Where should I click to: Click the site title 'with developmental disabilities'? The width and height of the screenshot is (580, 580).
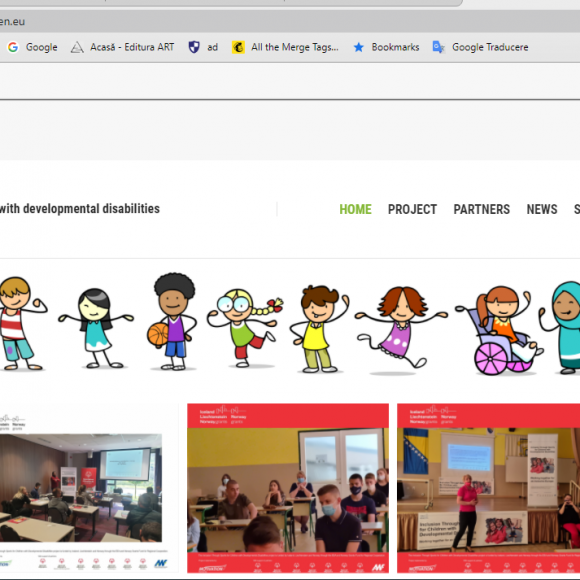point(80,209)
